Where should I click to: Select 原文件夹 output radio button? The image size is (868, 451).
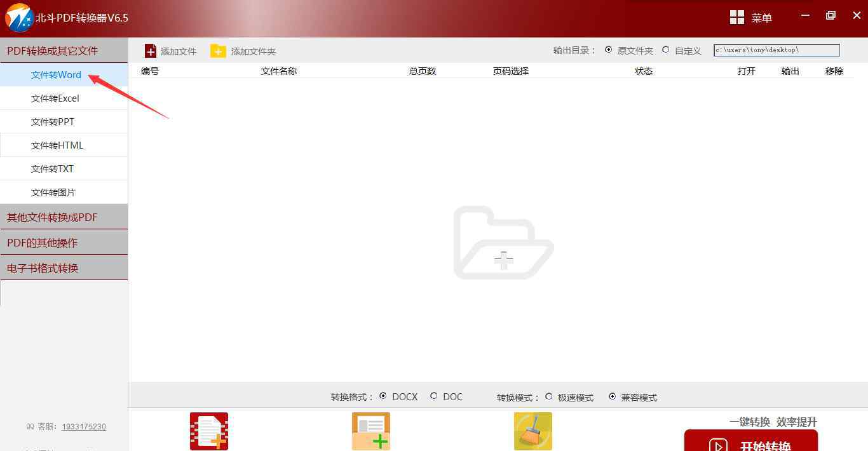609,50
